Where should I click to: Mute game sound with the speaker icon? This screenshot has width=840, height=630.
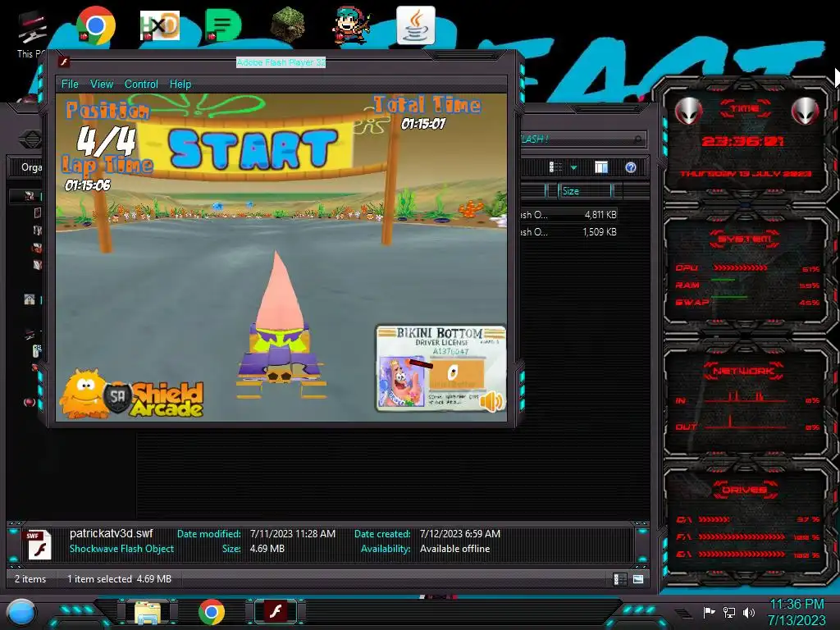point(491,400)
